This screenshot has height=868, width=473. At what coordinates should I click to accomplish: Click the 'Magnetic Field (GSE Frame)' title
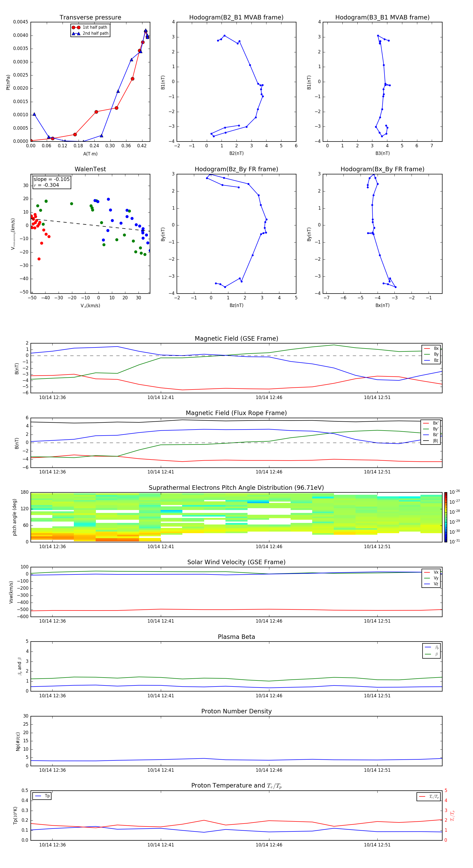(x=236, y=339)
